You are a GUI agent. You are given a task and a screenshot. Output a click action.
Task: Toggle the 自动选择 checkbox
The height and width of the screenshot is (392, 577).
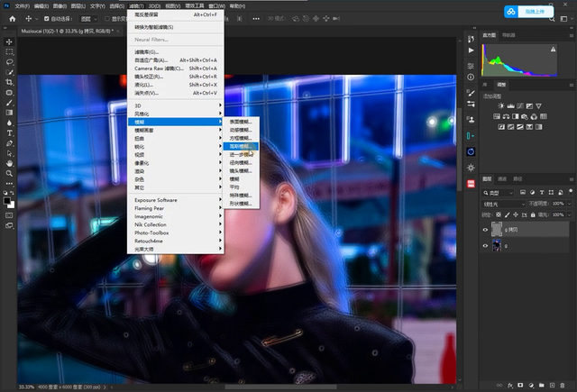click(45, 18)
